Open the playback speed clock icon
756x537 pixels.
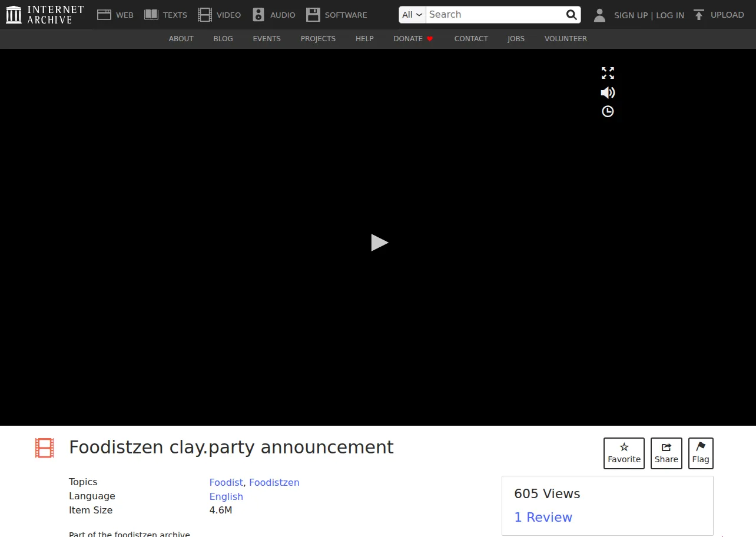click(608, 111)
